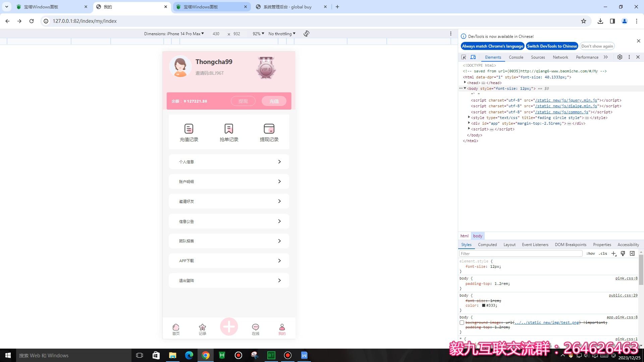Open Chrome downloads icon
Viewport: 644px width, 362px height.
[600, 21]
